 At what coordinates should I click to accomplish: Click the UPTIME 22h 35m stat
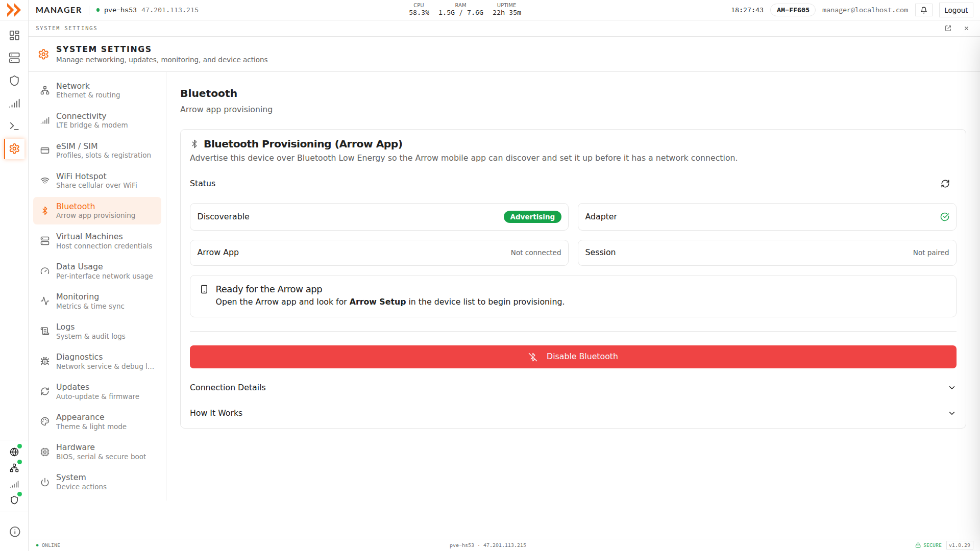(x=507, y=9)
